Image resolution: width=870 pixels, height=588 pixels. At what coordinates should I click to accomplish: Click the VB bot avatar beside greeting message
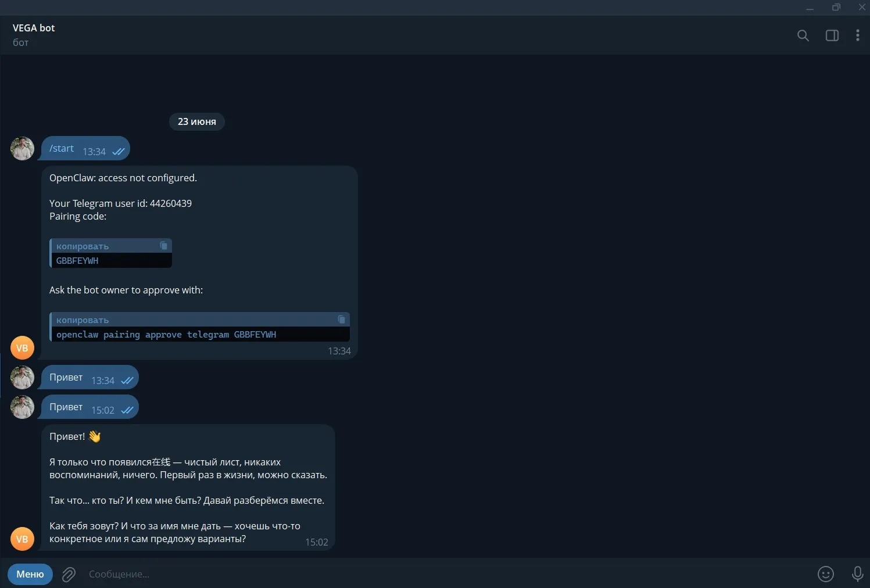(x=22, y=539)
